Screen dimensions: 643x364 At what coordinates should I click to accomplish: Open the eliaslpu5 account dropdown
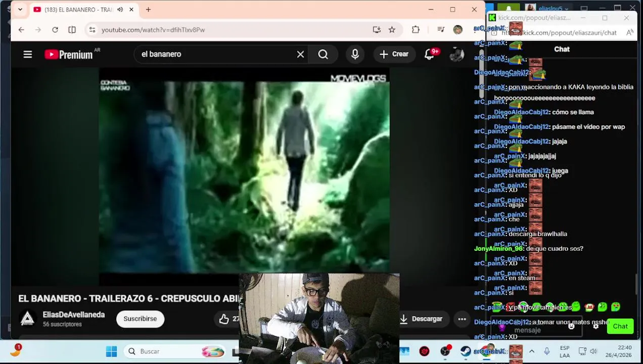(x=553, y=8)
